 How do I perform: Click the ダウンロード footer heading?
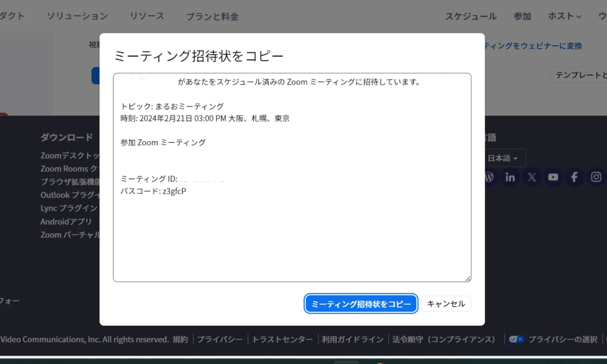tap(67, 137)
